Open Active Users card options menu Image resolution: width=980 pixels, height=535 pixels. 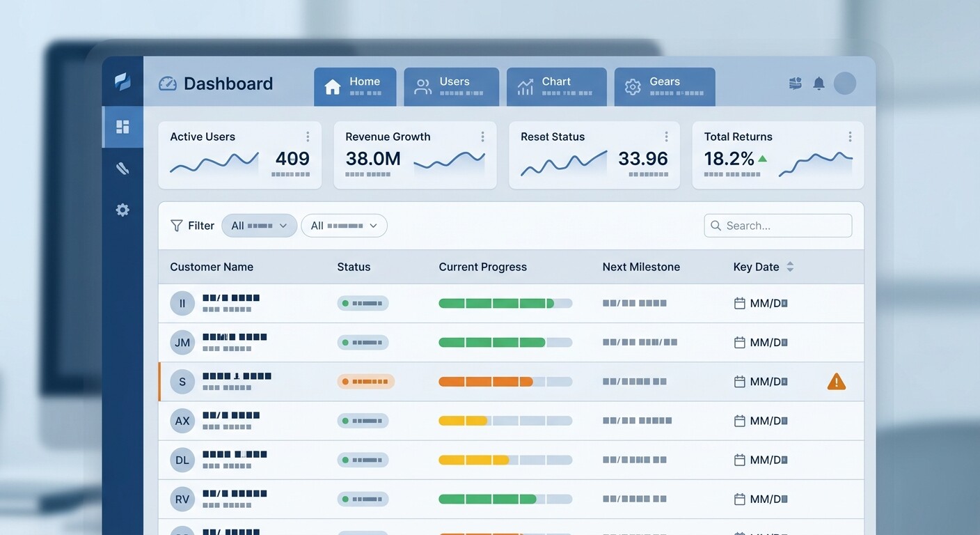[x=308, y=137]
